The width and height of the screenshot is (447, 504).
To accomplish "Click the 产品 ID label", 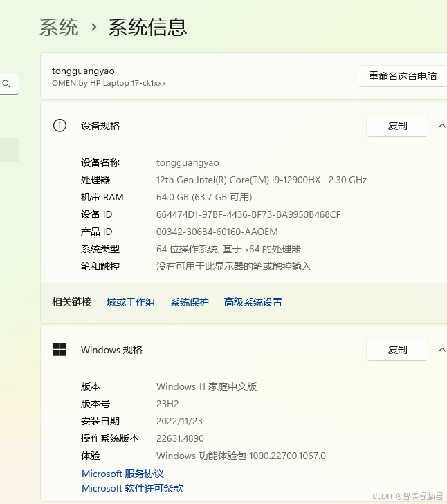I will (x=96, y=232).
